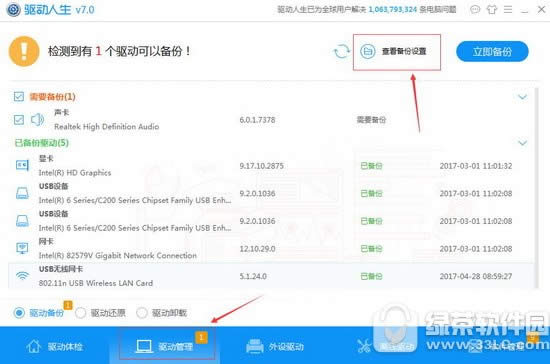The width and height of the screenshot is (550, 364).
Task: Click the sound card speaker icon
Action: point(37,120)
